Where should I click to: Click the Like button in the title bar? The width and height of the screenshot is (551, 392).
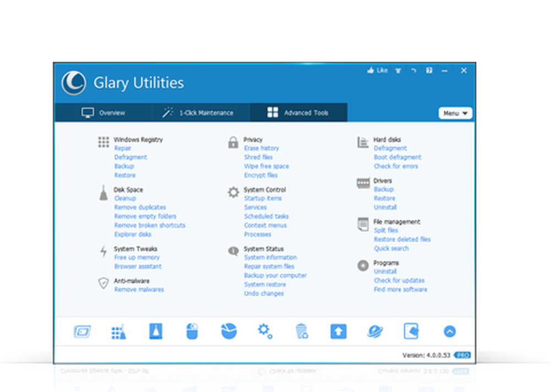tap(377, 70)
